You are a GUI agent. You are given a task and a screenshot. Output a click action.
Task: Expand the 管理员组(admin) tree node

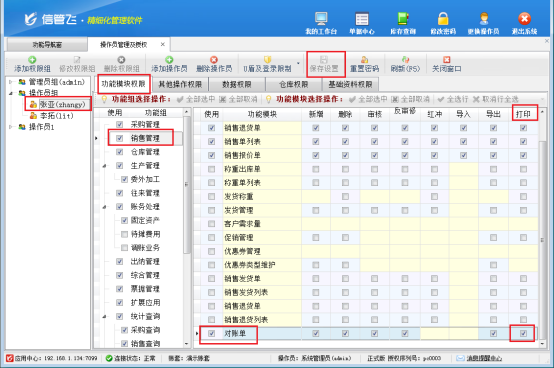(x=11, y=82)
